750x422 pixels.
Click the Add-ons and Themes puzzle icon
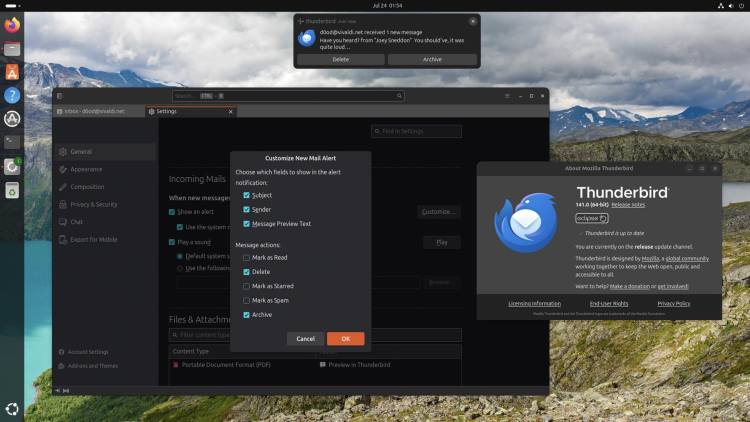(61, 366)
